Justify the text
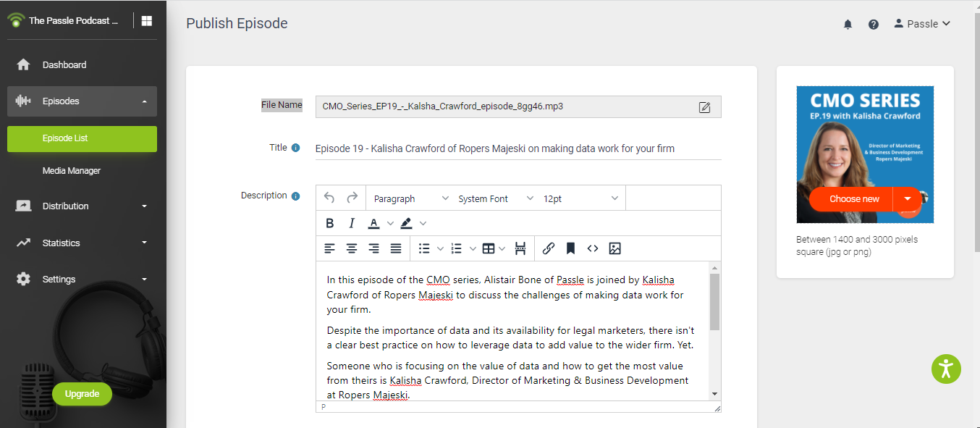Screen dimensions: 980x428 tap(396, 248)
